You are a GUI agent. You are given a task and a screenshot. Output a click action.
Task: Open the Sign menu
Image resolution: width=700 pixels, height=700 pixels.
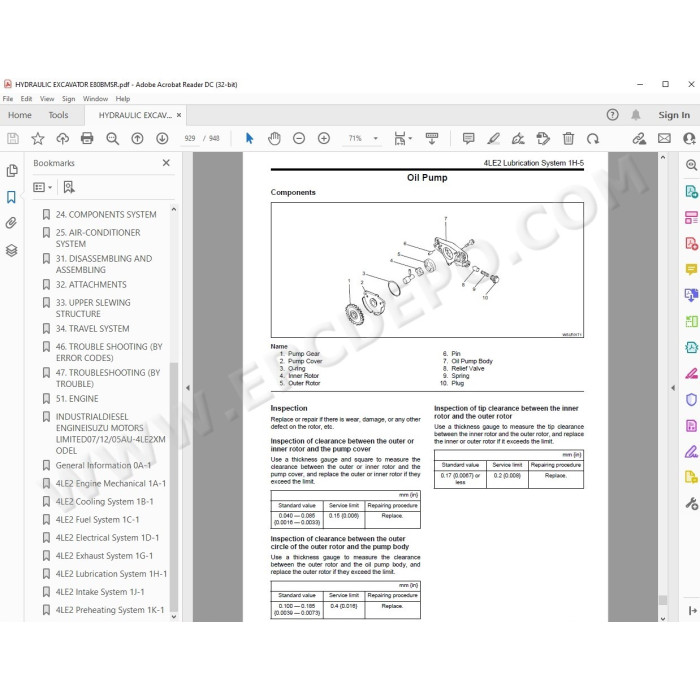point(68,99)
